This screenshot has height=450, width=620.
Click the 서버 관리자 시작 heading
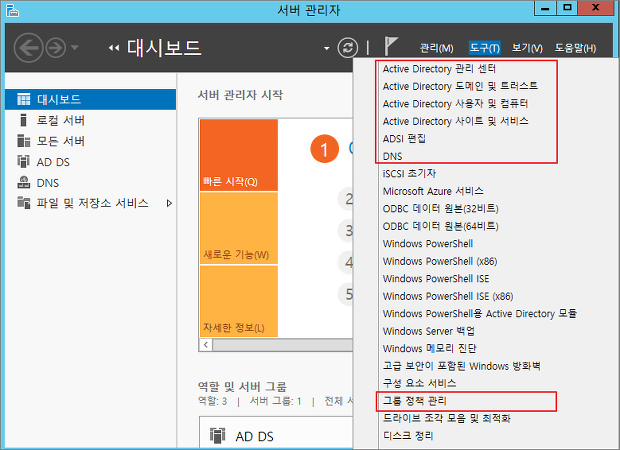pos(240,95)
